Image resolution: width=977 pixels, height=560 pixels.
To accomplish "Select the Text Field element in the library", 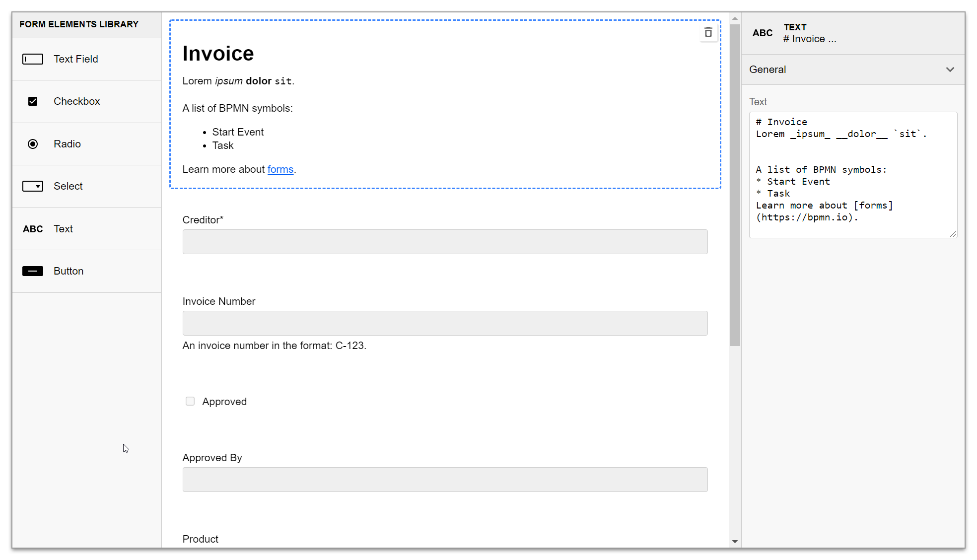I will pos(75,59).
